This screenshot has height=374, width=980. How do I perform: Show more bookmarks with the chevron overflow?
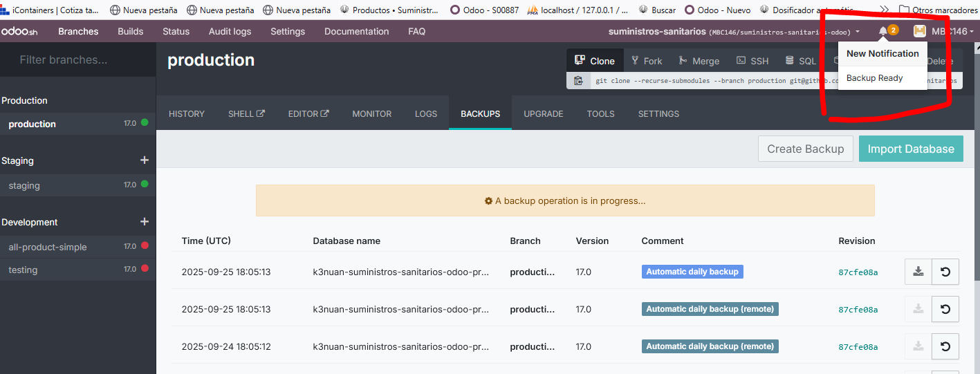click(x=884, y=10)
